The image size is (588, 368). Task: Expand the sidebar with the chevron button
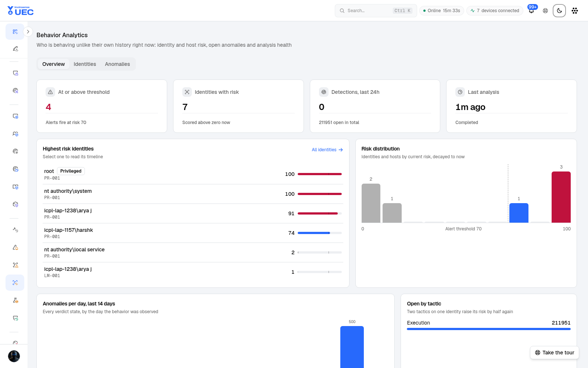point(28,32)
